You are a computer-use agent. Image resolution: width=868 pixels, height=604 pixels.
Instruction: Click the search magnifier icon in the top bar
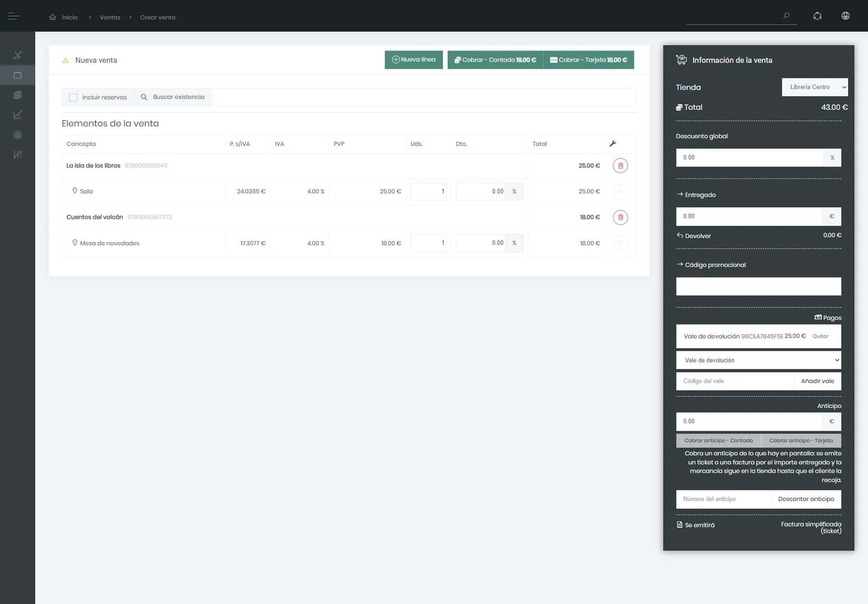[x=787, y=16]
